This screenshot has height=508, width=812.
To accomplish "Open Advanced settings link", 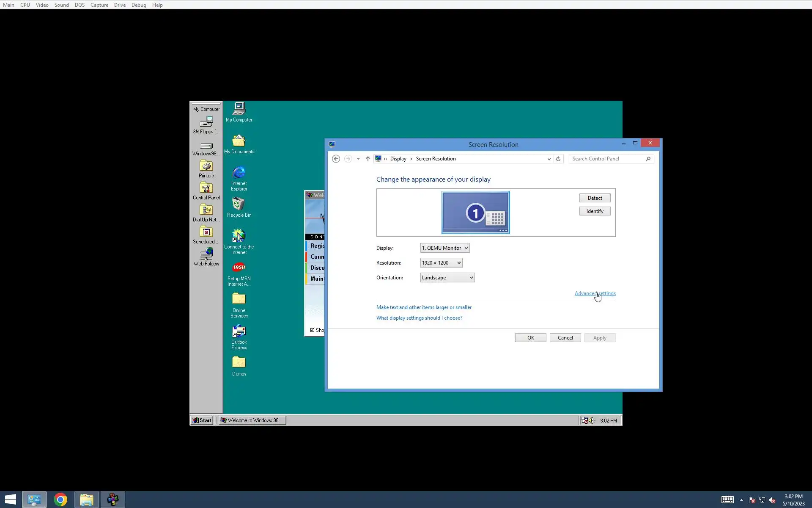I will tap(595, 293).
